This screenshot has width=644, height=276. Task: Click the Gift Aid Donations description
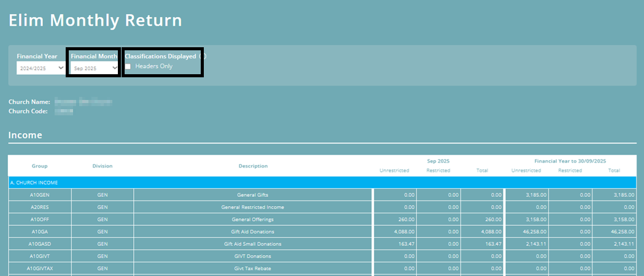pyautogui.click(x=253, y=232)
